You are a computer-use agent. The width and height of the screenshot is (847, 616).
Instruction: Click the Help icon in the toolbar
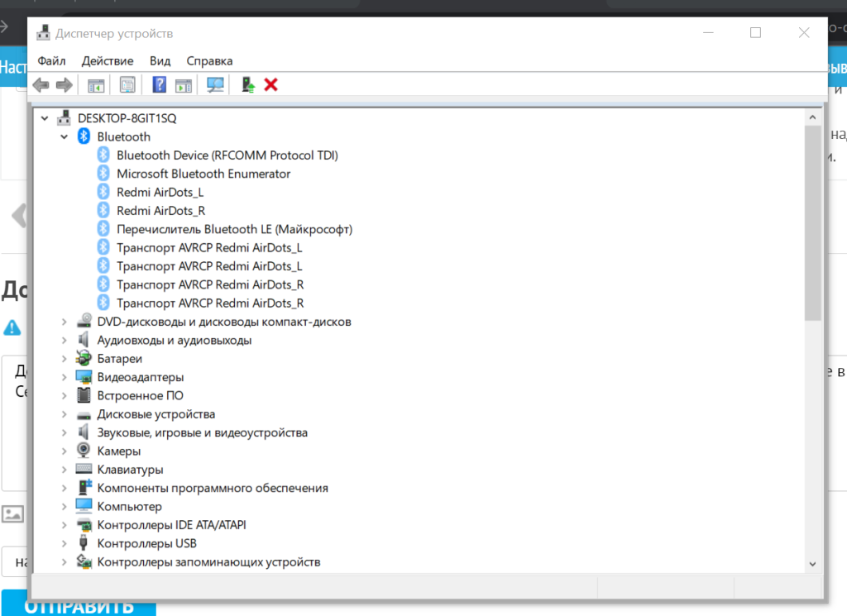tap(159, 84)
